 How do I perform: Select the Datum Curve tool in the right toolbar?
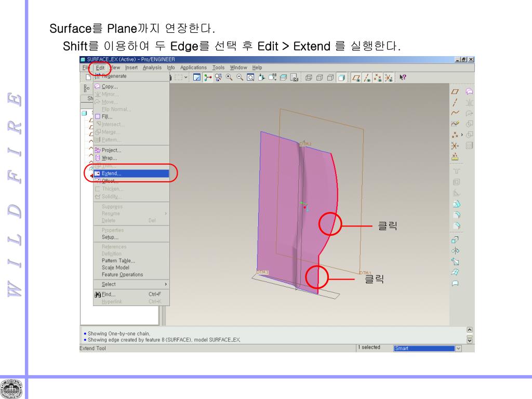[455, 113]
